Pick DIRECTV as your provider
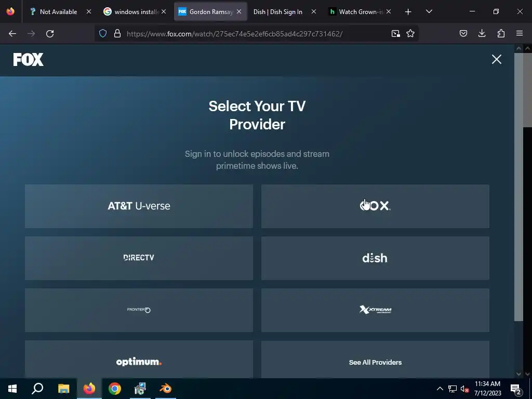 (x=139, y=258)
